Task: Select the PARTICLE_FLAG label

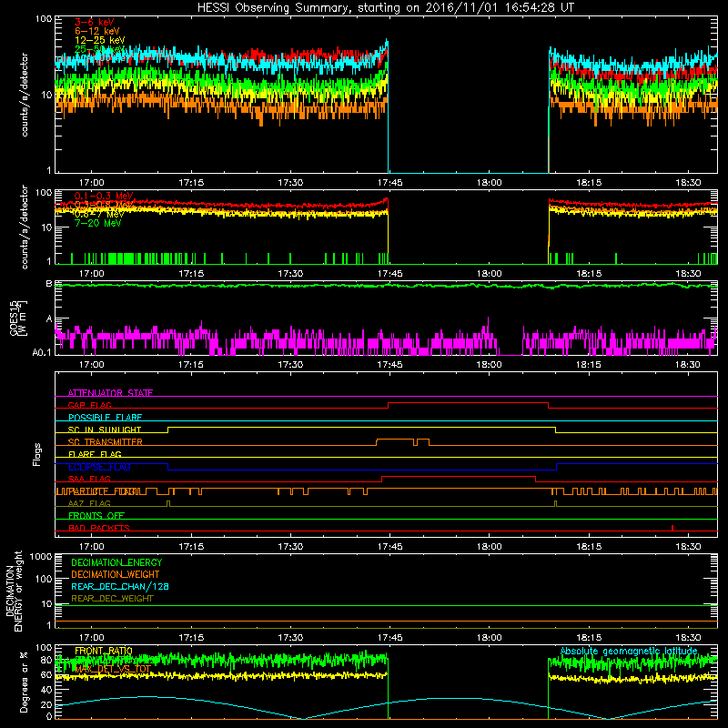Action: tap(102, 491)
